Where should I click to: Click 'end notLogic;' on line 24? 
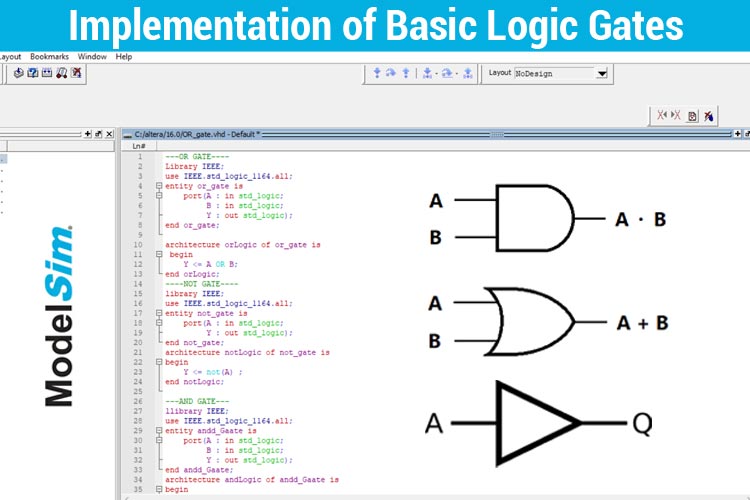point(194,382)
